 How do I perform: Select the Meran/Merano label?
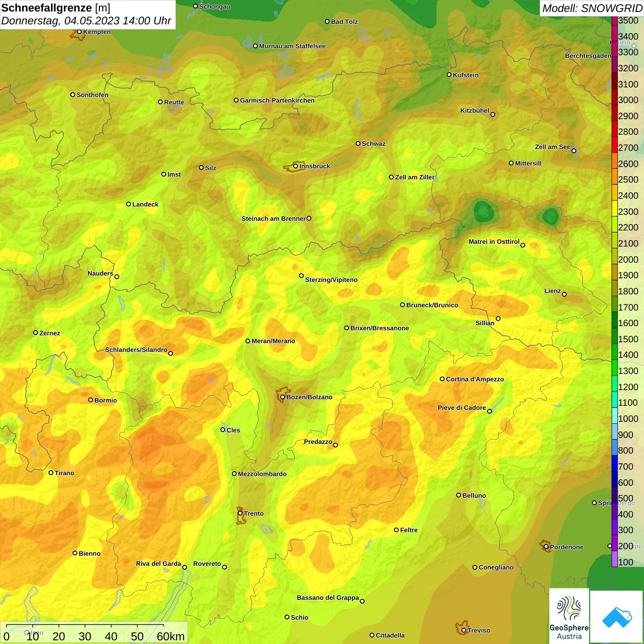coord(273,341)
